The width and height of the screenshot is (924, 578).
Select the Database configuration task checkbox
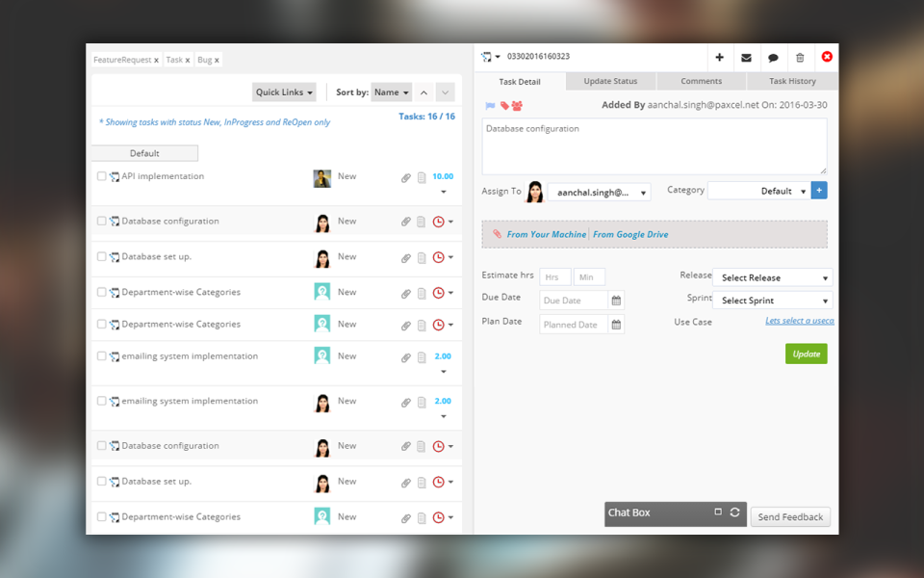tap(100, 221)
